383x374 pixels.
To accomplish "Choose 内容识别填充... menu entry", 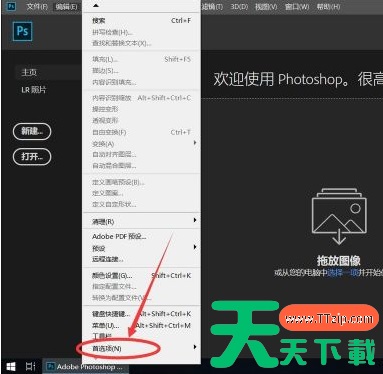I will 141,82.
